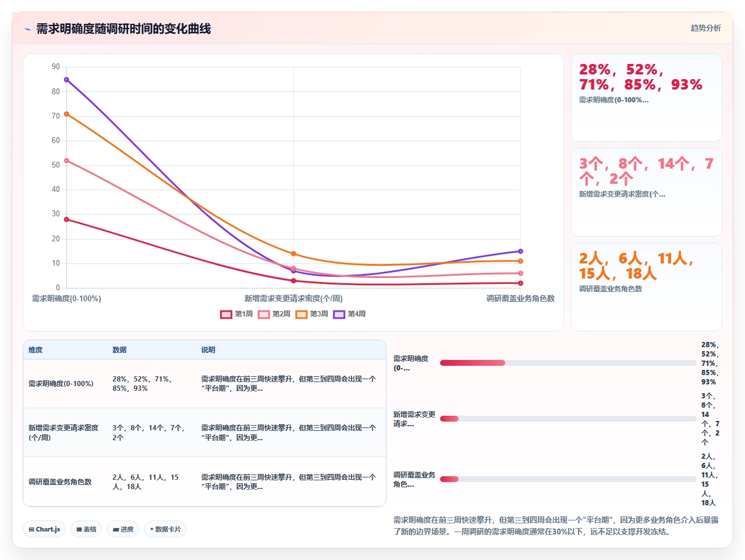This screenshot has width=745, height=560.
Task: Click the 新增需求变更 progress bar
Action: [x=568, y=419]
